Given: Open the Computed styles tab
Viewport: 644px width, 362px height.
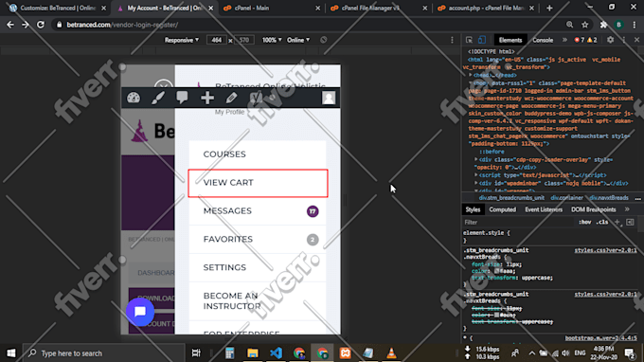Looking at the screenshot, I should tap(502, 209).
